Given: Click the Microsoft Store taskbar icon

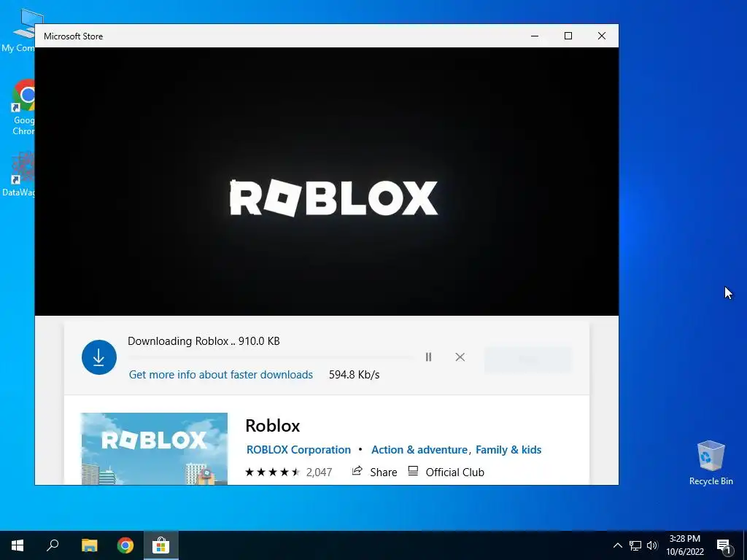Looking at the screenshot, I should [161, 545].
